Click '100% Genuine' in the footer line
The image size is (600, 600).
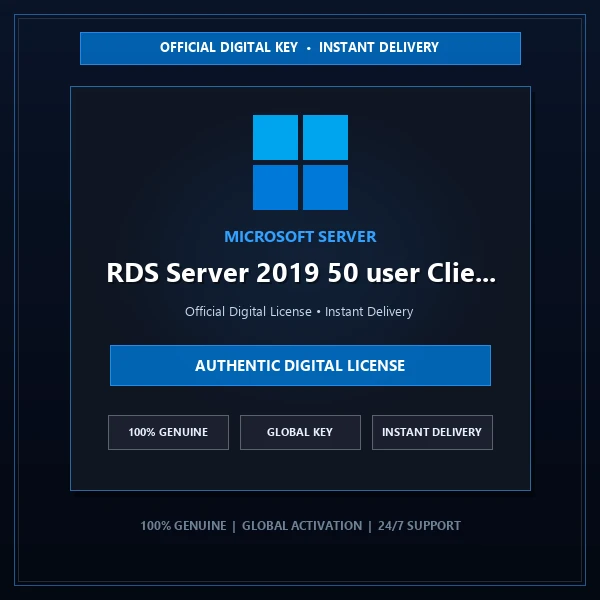(x=183, y=526)
